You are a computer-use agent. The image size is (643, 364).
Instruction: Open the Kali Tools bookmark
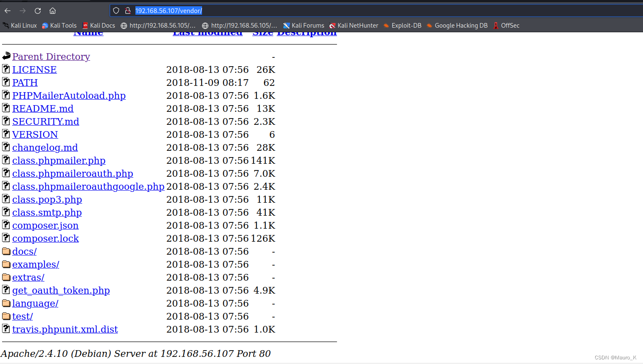(59, 26)
